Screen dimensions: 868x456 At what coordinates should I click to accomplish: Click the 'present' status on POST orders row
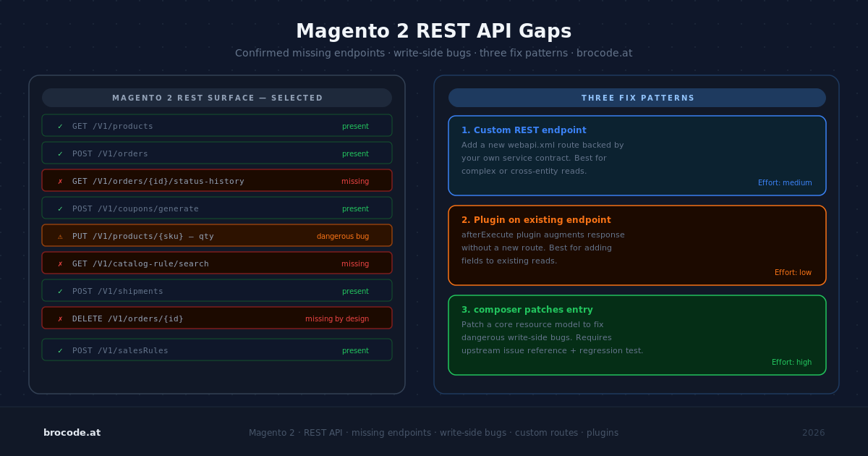355,153
